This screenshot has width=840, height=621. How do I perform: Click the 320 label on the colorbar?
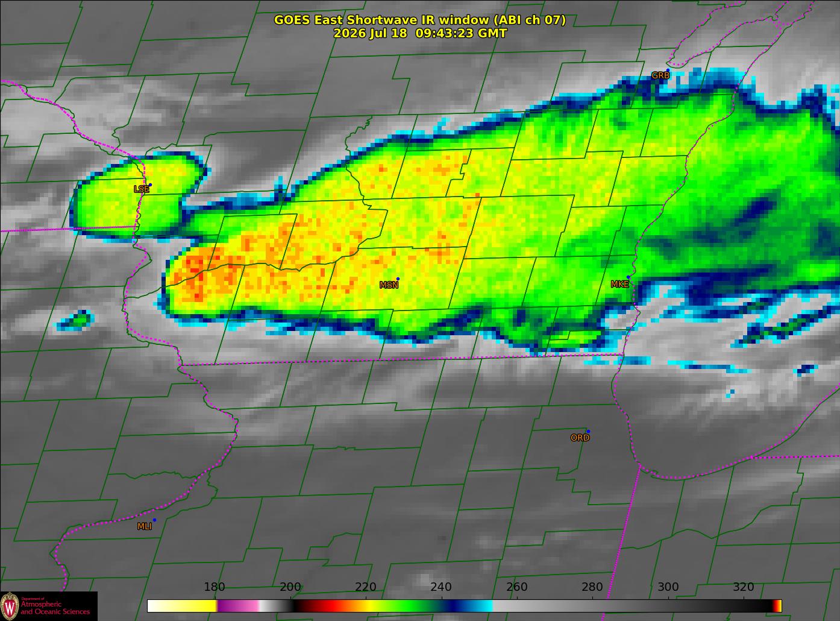click(x=744, y=587)
